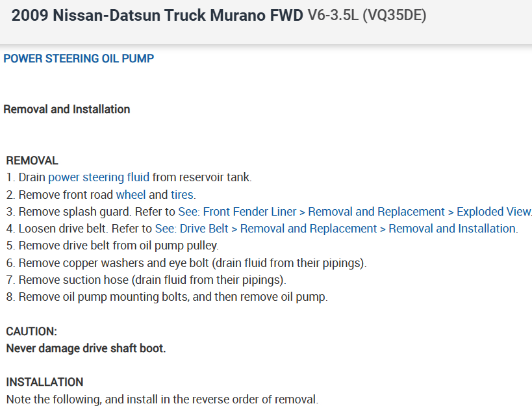Click the V6-3.5L (VQ35DE) engine text
Viewport: 532px width, 419px height.
366,16
